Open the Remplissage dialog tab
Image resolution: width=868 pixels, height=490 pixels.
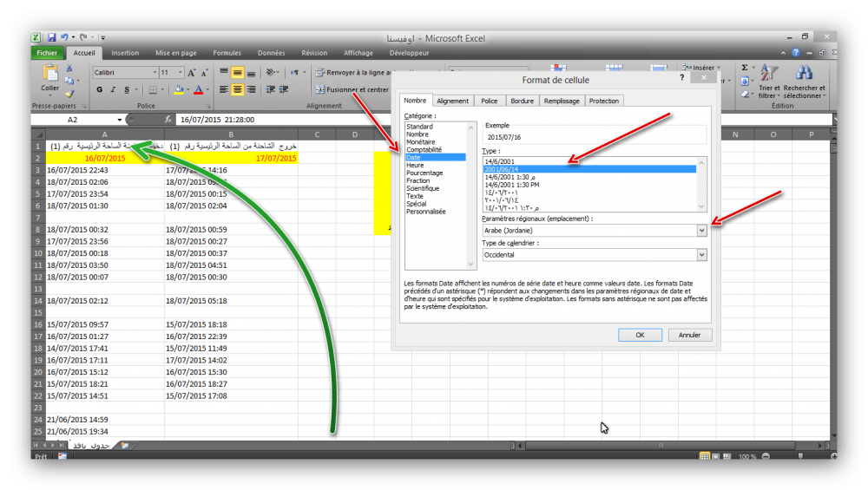tap(562, 101)
